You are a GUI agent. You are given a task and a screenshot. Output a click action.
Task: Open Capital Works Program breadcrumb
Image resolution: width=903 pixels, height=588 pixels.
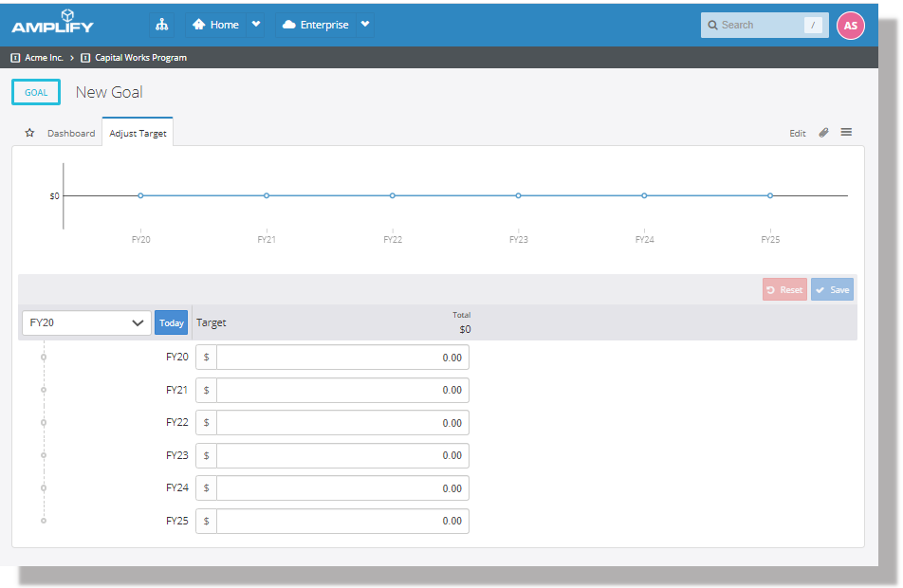coord(140,58)
